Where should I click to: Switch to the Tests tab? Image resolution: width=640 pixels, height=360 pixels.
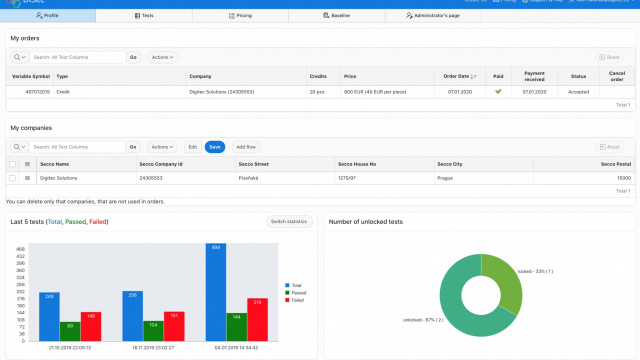pyautogui.click(x=144, y=16)
